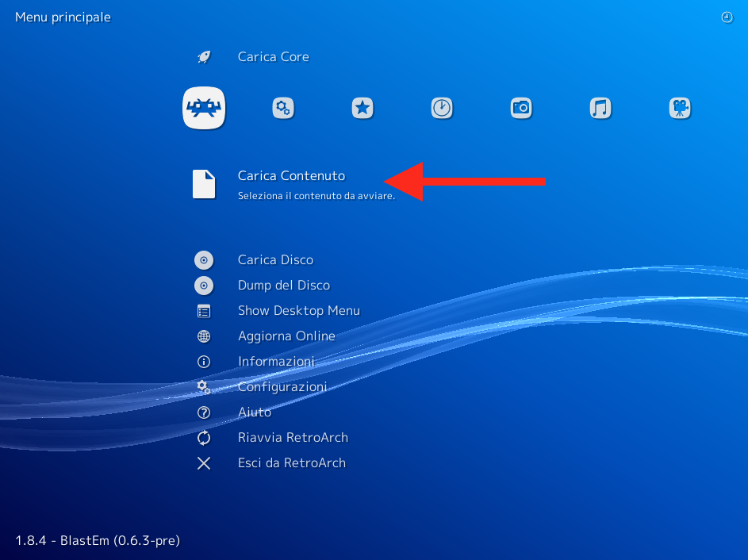This screenshot has height=560, width=748.
Task: Click the info icon beside Informazioni
Action: [204, 362]
